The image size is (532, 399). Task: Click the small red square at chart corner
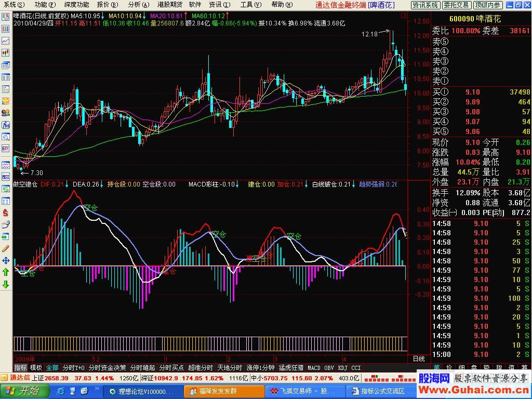(403, 16)
